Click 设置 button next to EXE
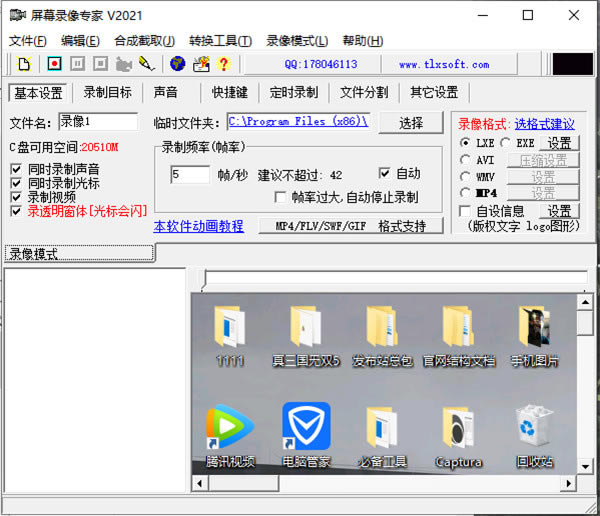600x516 pixels. tap(559, 143)
